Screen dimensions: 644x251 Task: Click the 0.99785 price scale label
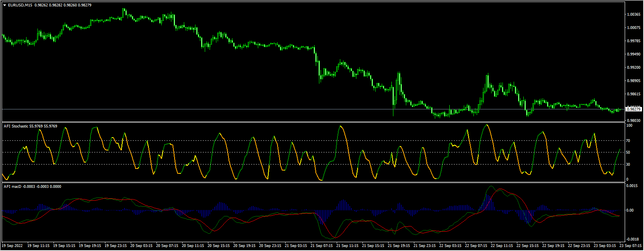(634, 41)
